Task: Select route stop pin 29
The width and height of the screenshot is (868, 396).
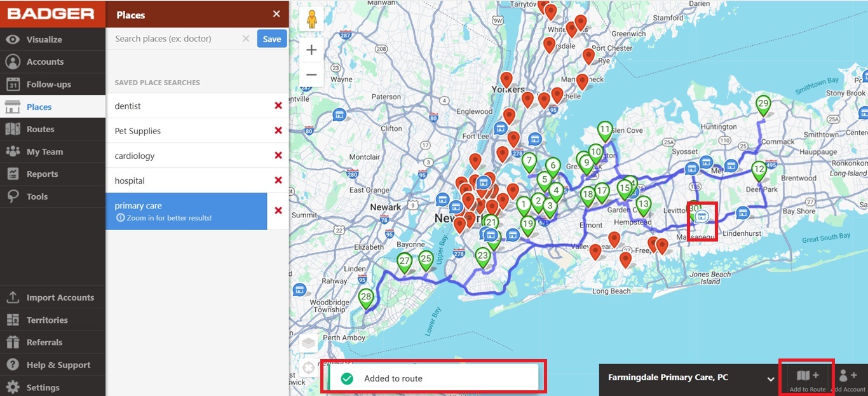Action: click(x=763, y=106)
